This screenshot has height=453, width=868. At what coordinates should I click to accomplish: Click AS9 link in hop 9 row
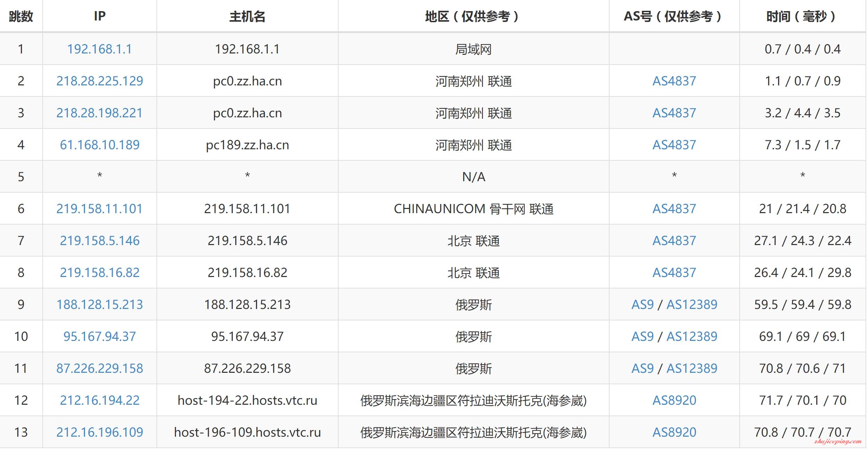643,304
